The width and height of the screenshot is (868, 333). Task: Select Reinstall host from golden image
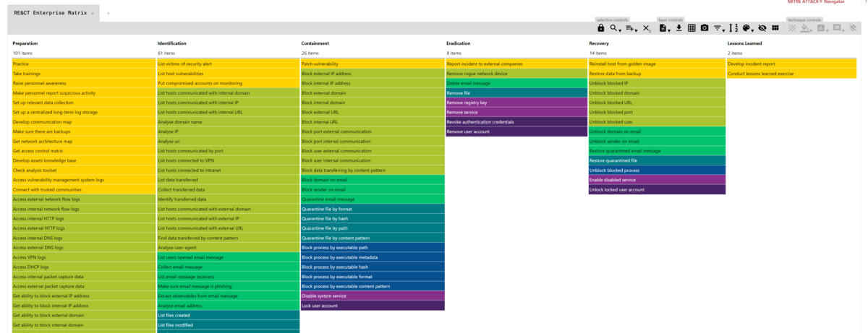[x=657, y=64]
